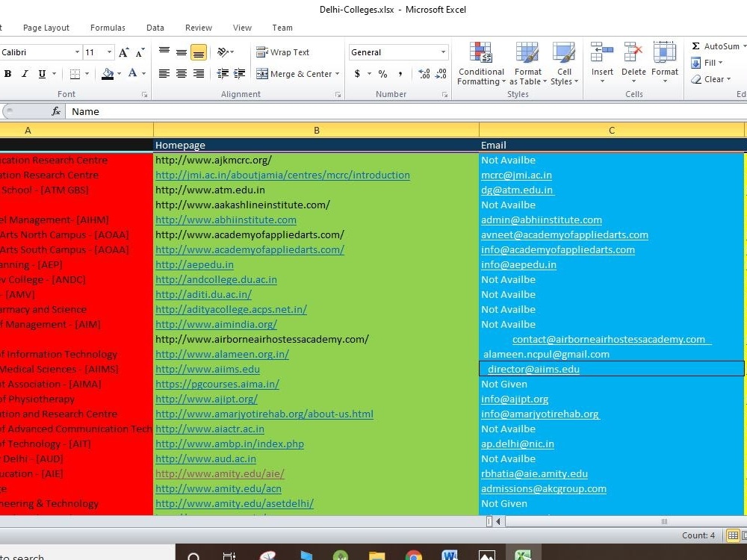Open the Formulas tab
747x560 pixels.
tap(108, 28)
